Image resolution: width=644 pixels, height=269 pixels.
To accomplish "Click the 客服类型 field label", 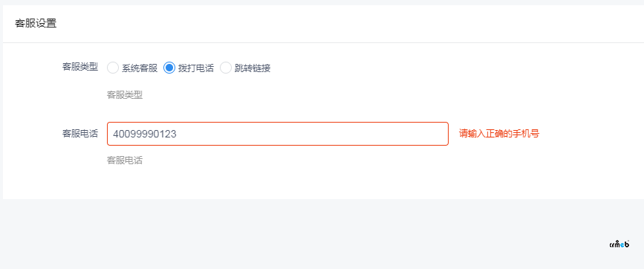I will (x=80, y=68).
